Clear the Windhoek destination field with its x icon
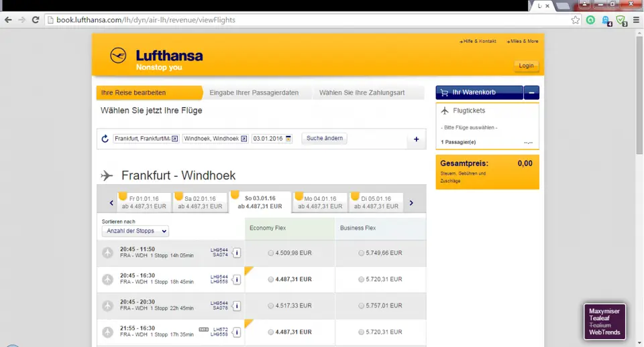The height and width of the screenshot is (347, 644). pos(244,139)
